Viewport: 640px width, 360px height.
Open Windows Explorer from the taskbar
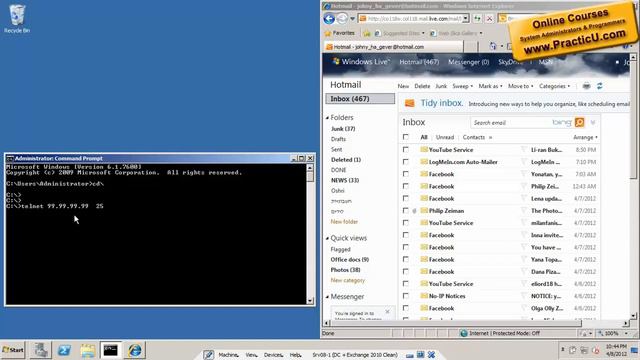click(x=87, y=350)
